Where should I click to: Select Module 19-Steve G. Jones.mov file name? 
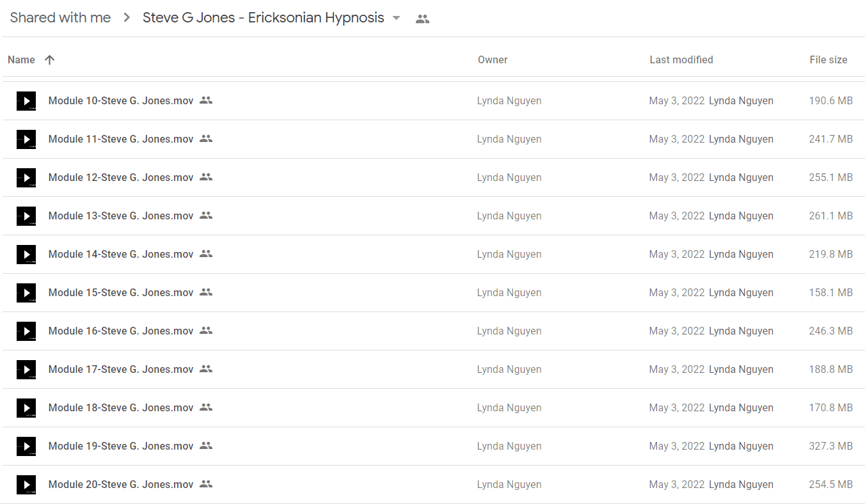tap(121, 446)
